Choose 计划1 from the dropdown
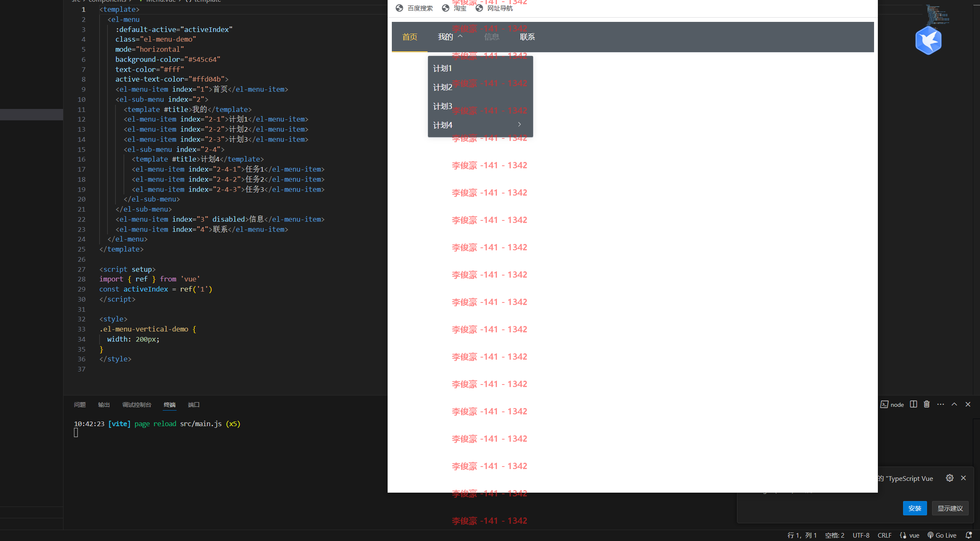The width and height of the screenshot is (980, 541). [x=481, y=69]
